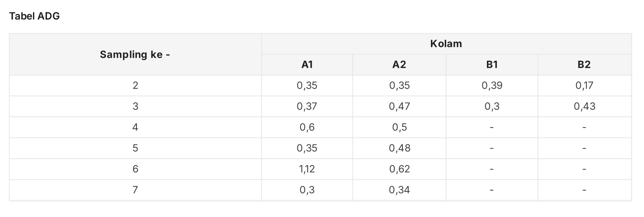Click the A2 value 0,62 cell

pos(399,169)
